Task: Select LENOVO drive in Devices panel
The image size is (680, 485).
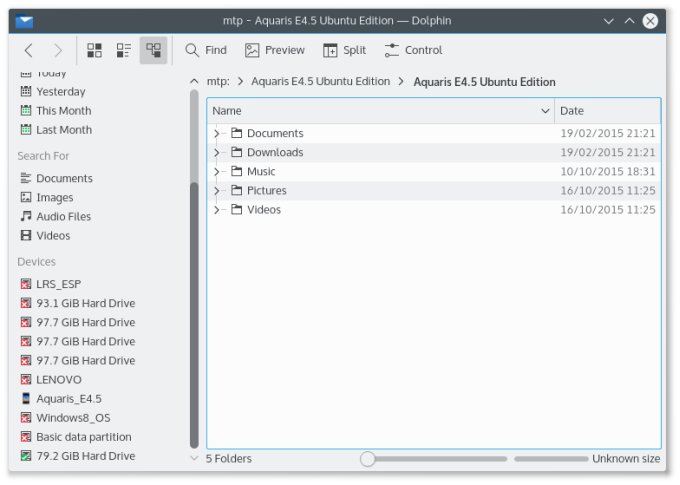Action: (58, 379)
